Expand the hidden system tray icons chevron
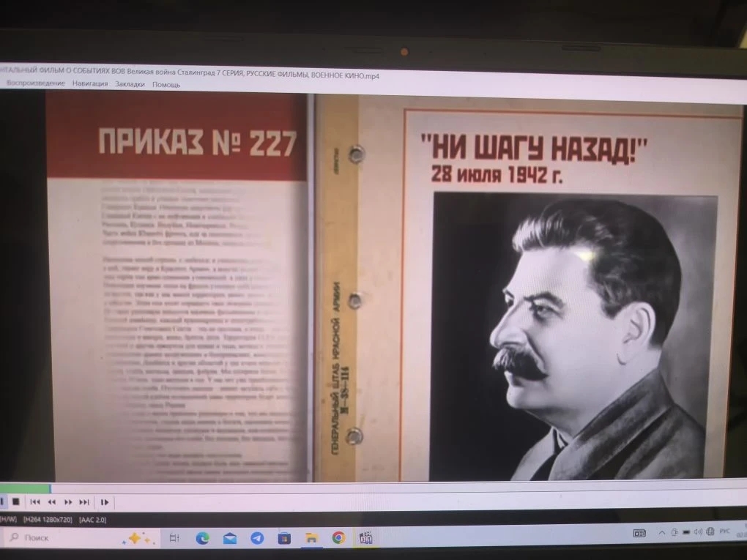This screenshot has width=747, height=560. tap(662, 532)
